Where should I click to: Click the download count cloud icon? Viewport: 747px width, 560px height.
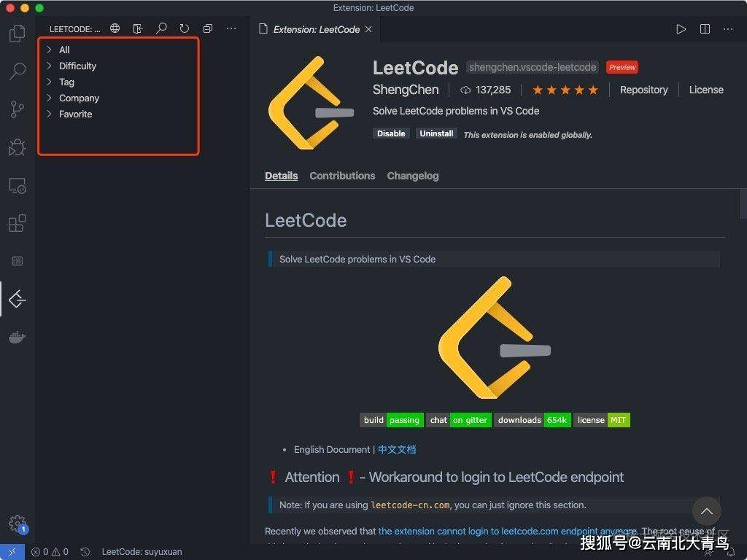pos(465,90)
